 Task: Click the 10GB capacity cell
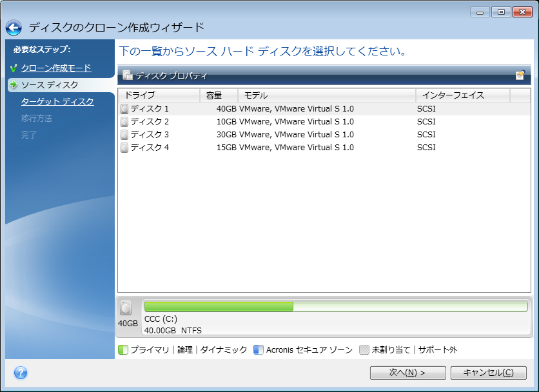pyautogui.click(x=226, y=122)
